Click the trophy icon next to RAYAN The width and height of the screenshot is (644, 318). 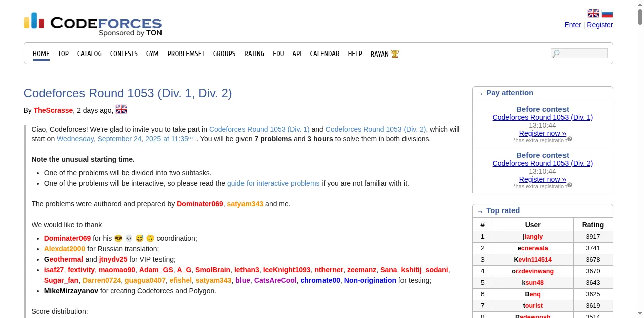[x=395, y=54]
